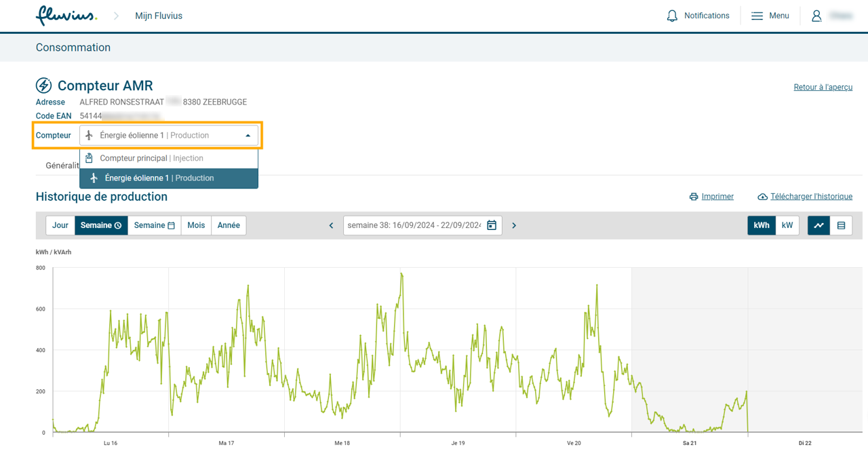Screen dimensions: 868x449
Task: Select the Jour period tab
Action: click(60, 225)
